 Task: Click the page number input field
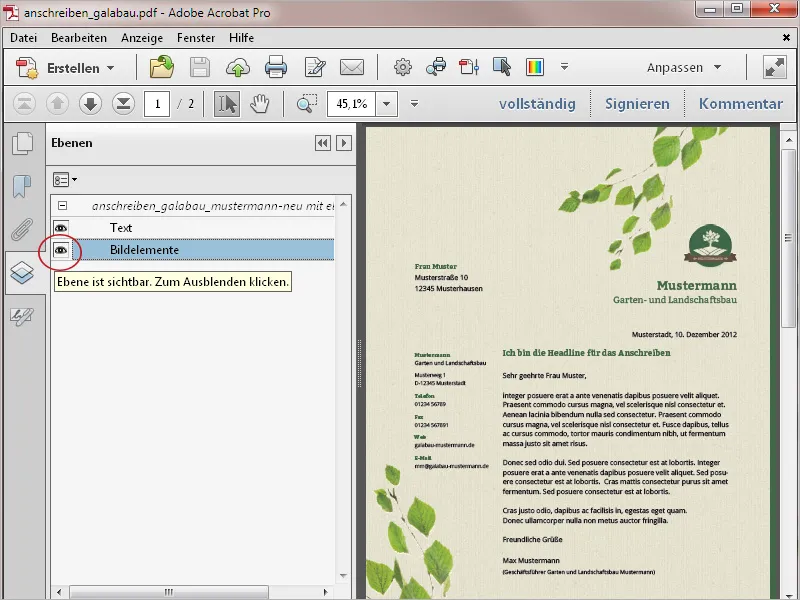(x=157, y=104)
